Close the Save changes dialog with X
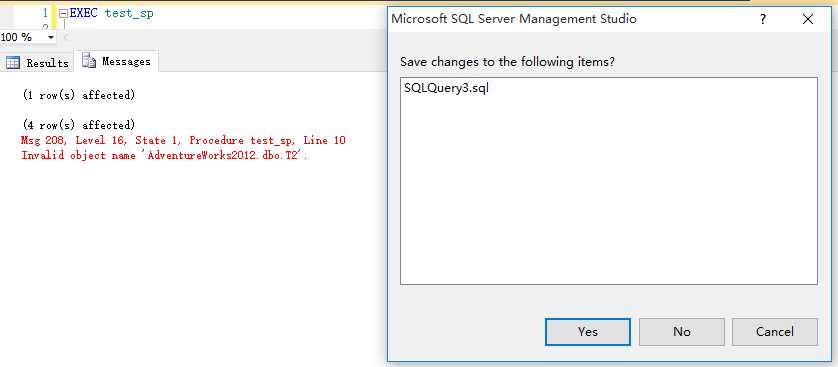The width and height of the screenshot is (838, 367). 808,19
